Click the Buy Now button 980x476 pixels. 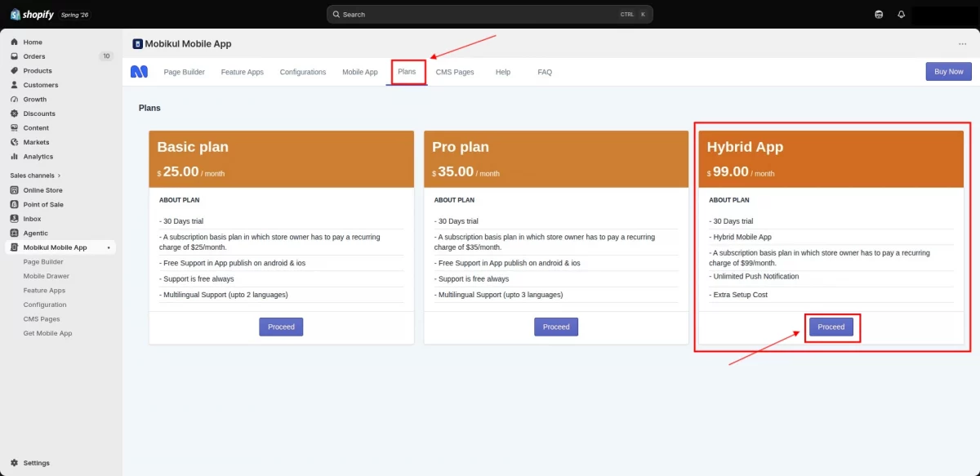[948, 71]
